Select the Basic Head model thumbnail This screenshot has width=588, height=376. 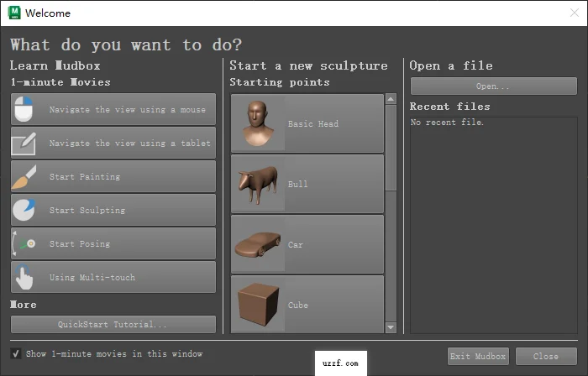point(258,123)
